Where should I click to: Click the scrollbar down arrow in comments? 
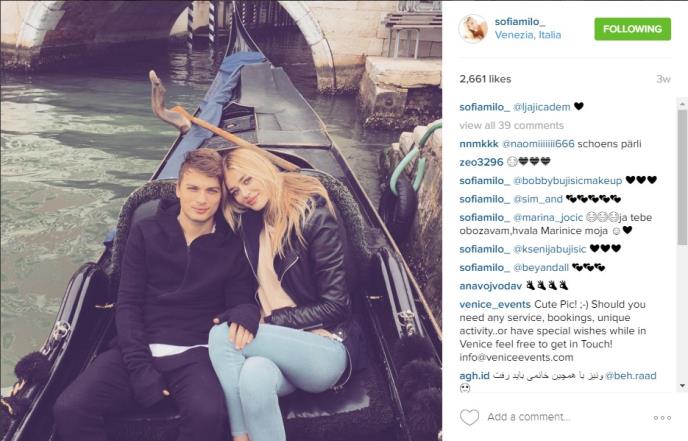click(682, 386)
